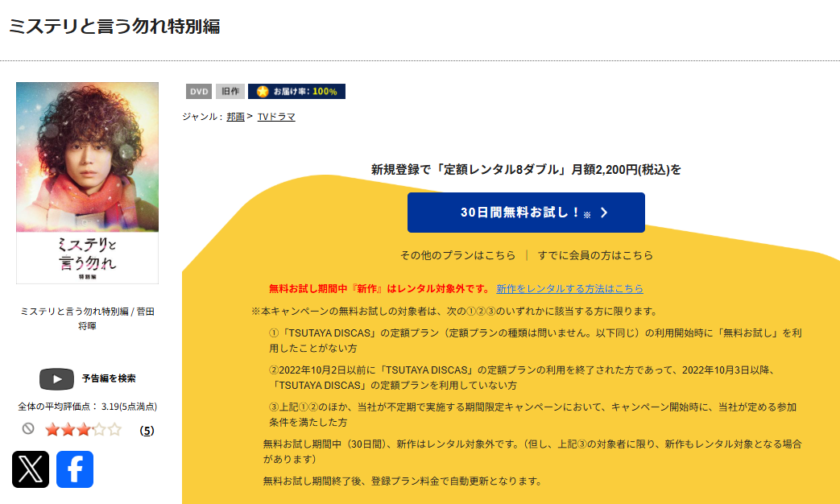Image resolution: width=840 pixels, height=504 pixels.
Task: Click the 無料お試し期間終了後 auto-renewal note
Action: [403, 481]
